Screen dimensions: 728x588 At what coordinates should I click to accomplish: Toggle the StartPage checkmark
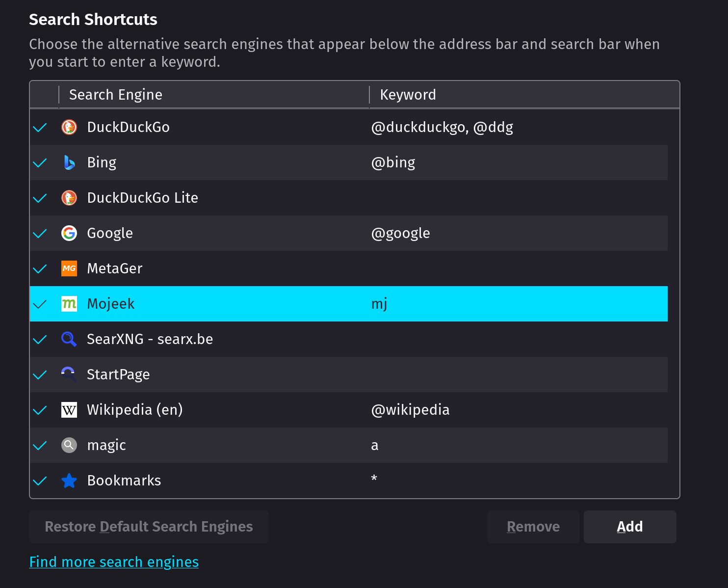[40, 375]
